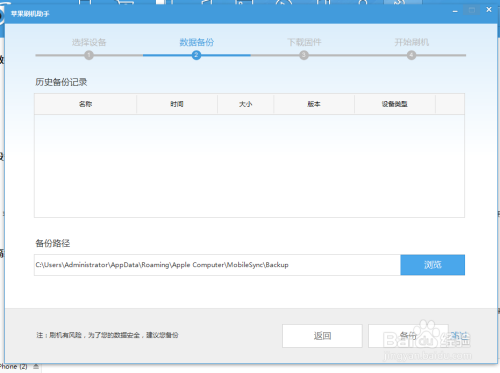500x373 pixels.
Task: Minimize the 苹果刷机助手 window
Action: point(455,11)
